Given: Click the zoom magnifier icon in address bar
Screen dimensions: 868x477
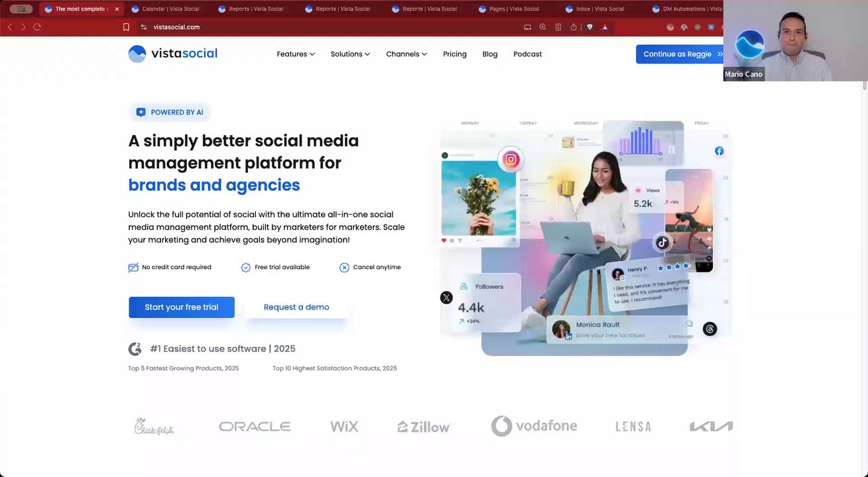Looking at the screenshot, I should (x=542, y=27).
